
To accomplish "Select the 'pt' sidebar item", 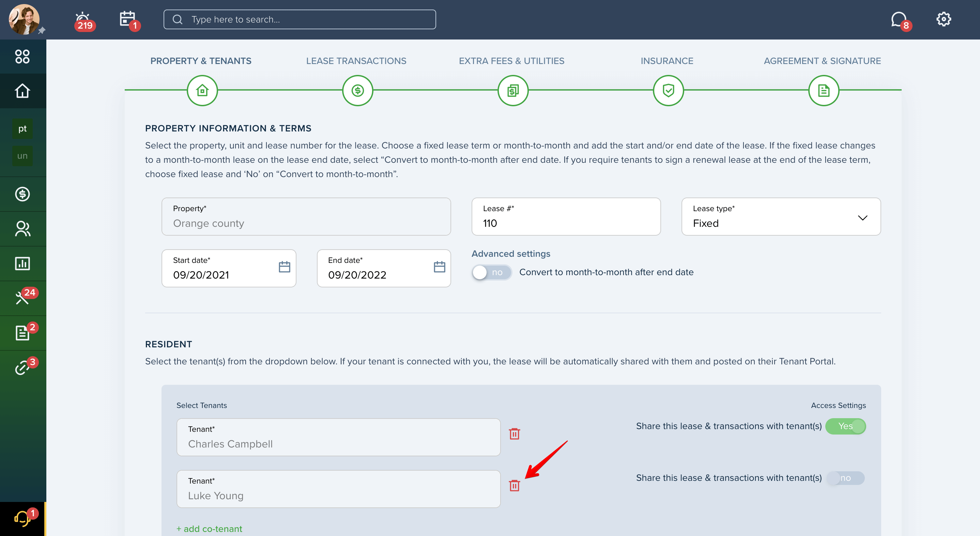I will click(x=22, y=128).
